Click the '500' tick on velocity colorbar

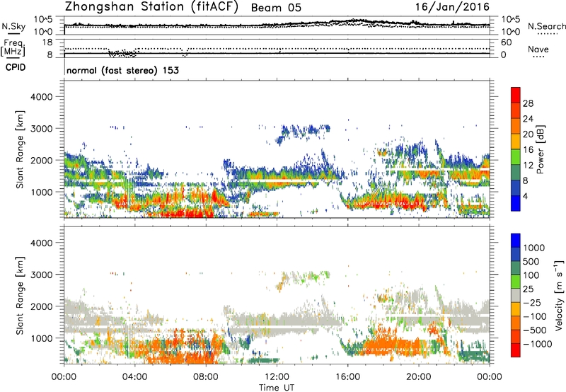pyautogui.click(x=531, y=262)
